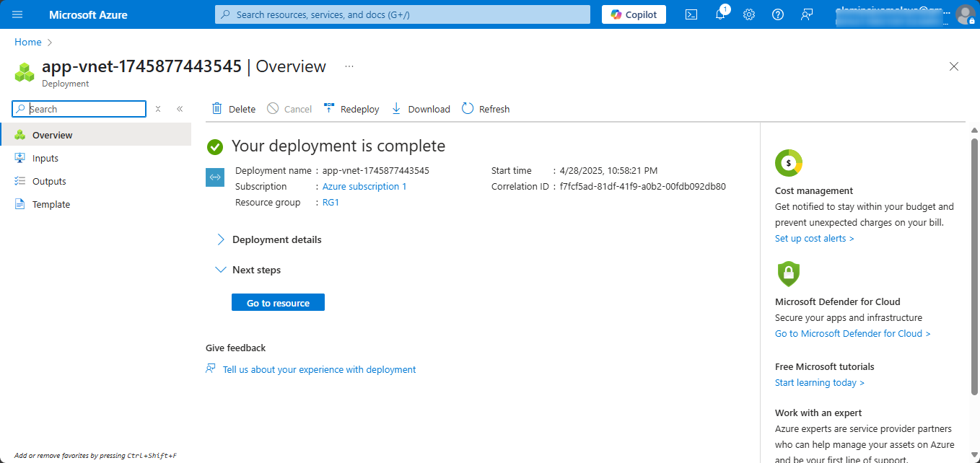Click the Cost management dollar icon

click(789, 163)
